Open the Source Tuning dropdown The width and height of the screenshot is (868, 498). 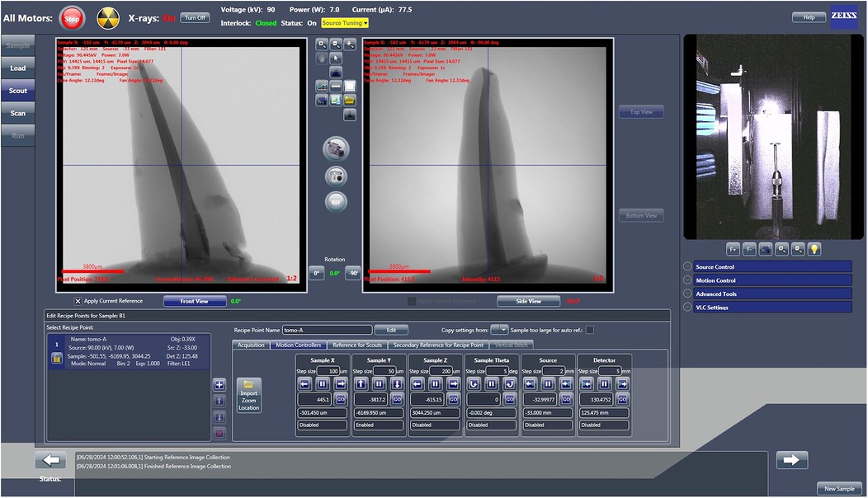[344, 23]
